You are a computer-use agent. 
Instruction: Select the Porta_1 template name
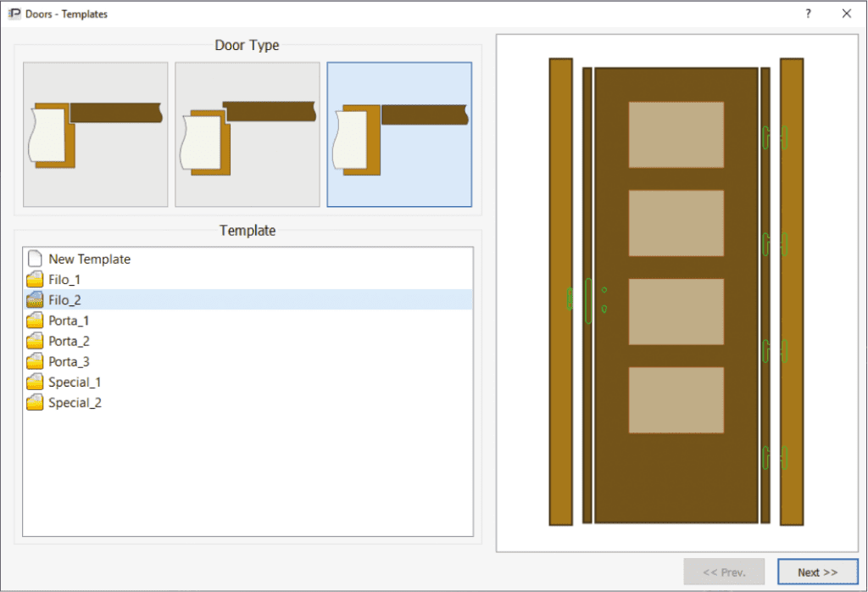69,321
